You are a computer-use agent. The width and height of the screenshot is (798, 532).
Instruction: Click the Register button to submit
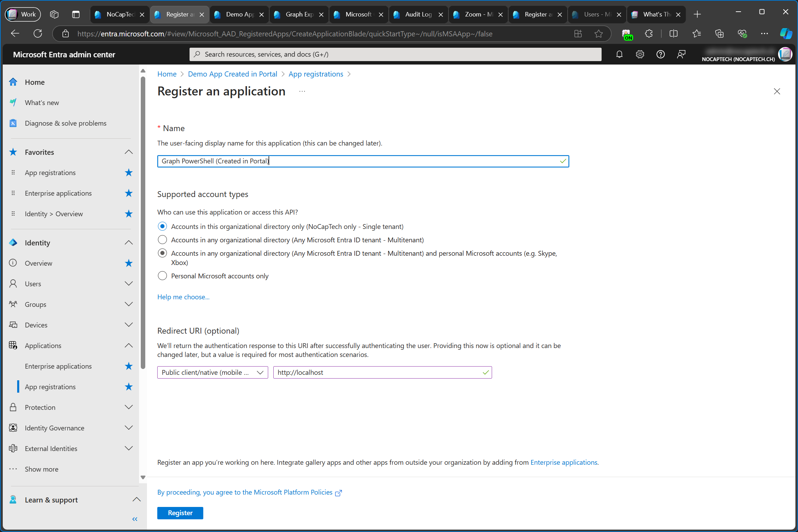180,513
